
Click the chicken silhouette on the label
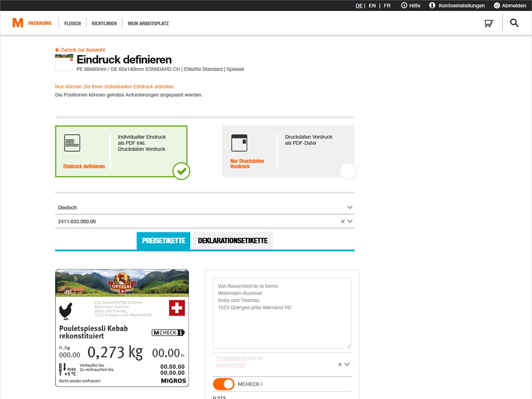pos(66,311)
